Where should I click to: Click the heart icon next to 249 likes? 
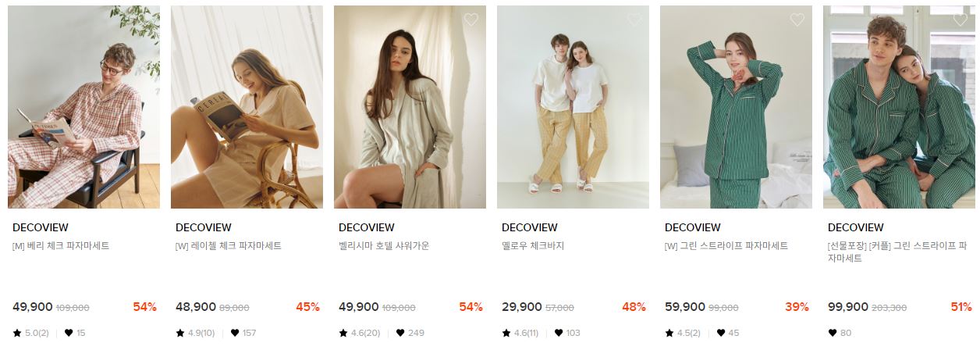400,333
